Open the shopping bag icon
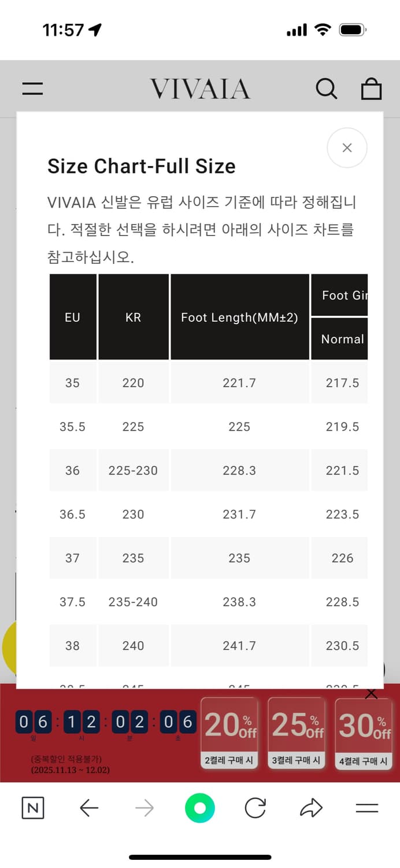The height and width of the screenshot is (868, 400). 372,89
